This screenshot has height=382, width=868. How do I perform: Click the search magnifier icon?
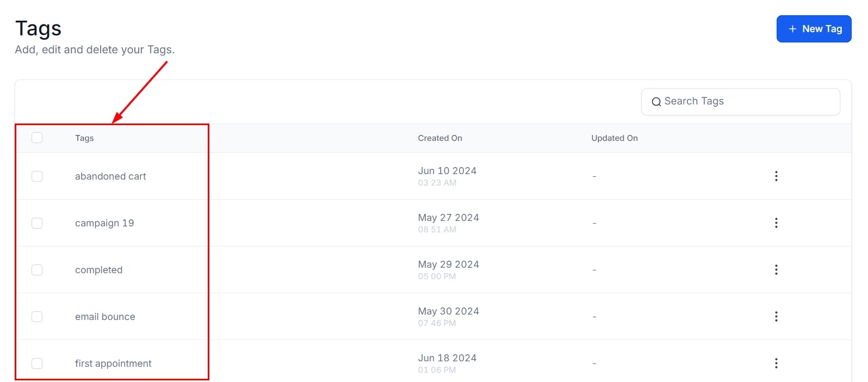(x=656, y=102)
